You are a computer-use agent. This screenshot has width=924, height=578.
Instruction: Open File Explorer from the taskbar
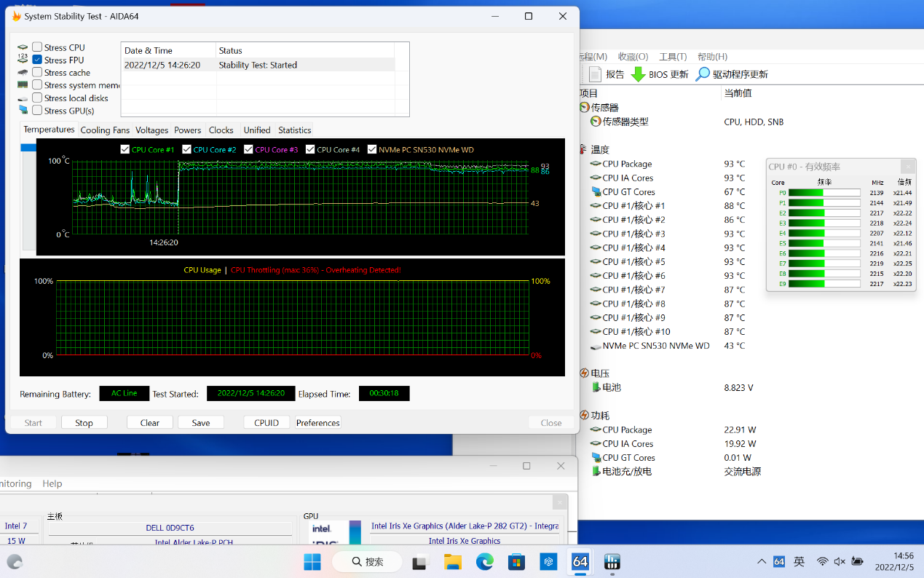point(453,562)
